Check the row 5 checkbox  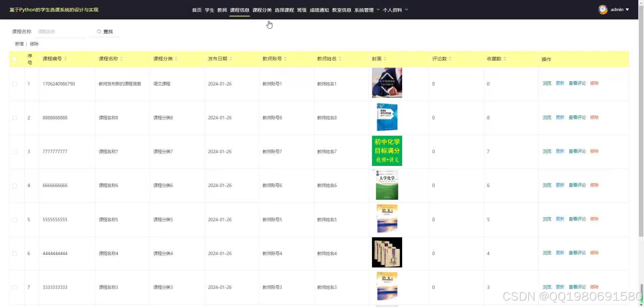click(14, 220)
